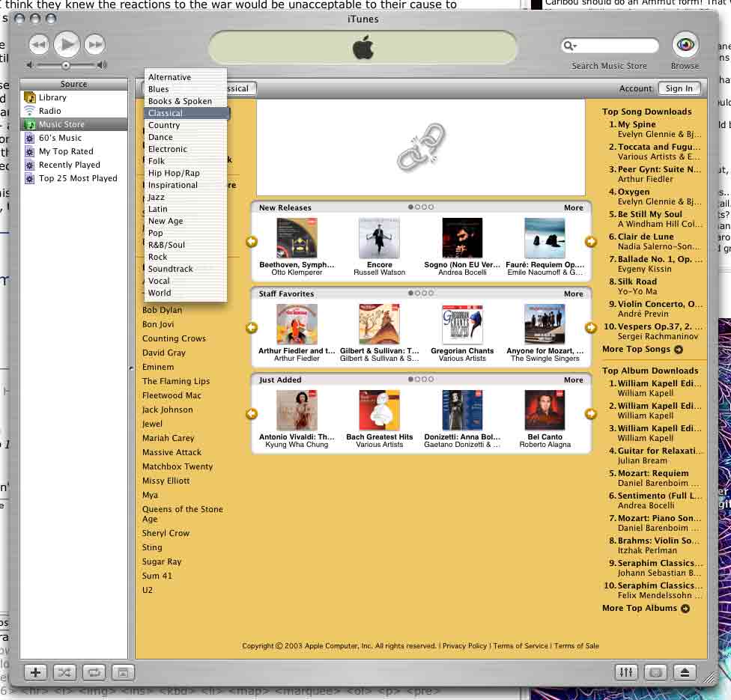Open the Terms of Service link

point(521,646)
